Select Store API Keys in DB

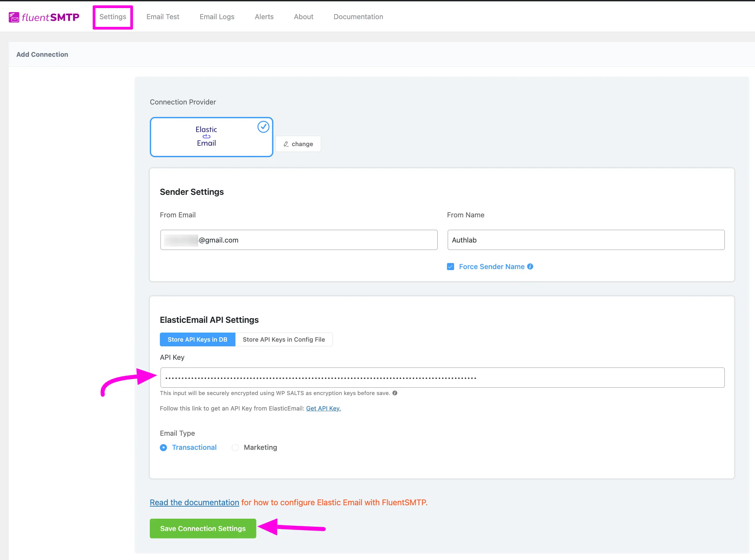197,339
